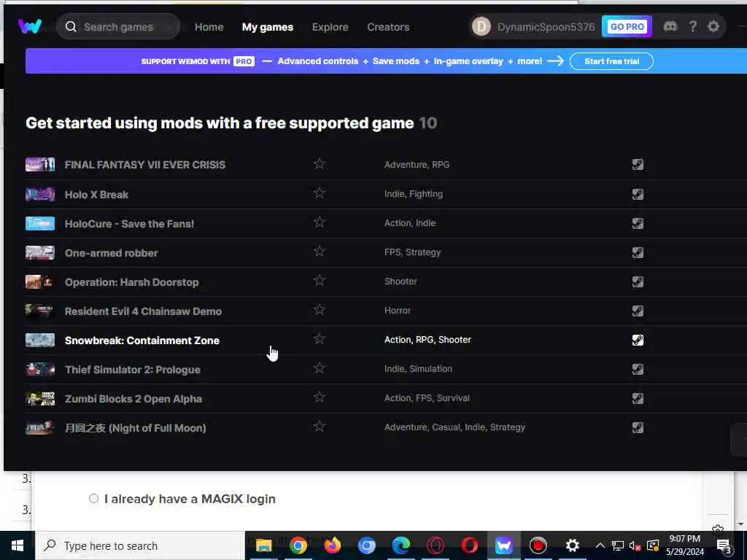Click Steam icon for Zumbi Blocks 2
The height and width of the screenshot is (560, 747).
click(638, 399)
